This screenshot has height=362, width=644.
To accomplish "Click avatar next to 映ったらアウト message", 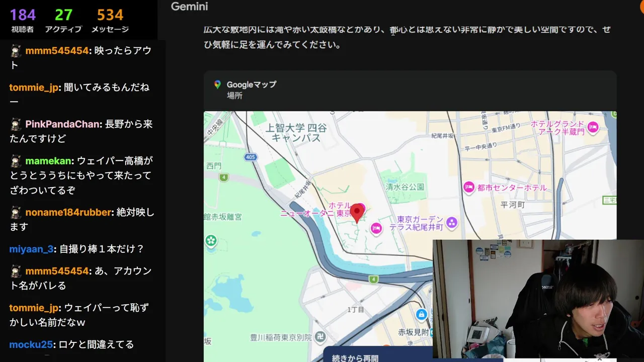I will point(16,51).
